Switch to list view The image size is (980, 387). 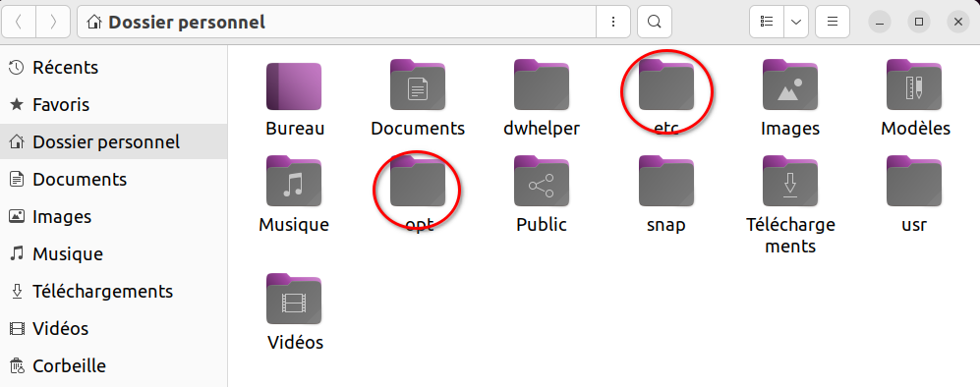[767, 22]
